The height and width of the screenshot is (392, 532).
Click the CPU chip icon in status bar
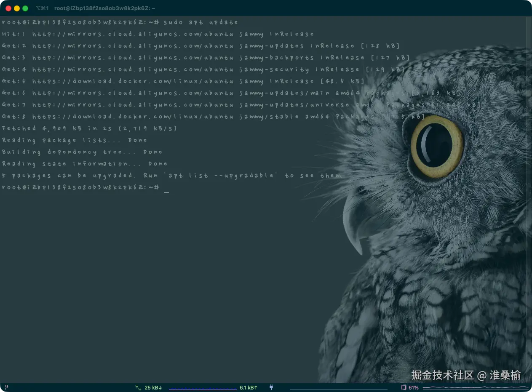tap(404, 387)
